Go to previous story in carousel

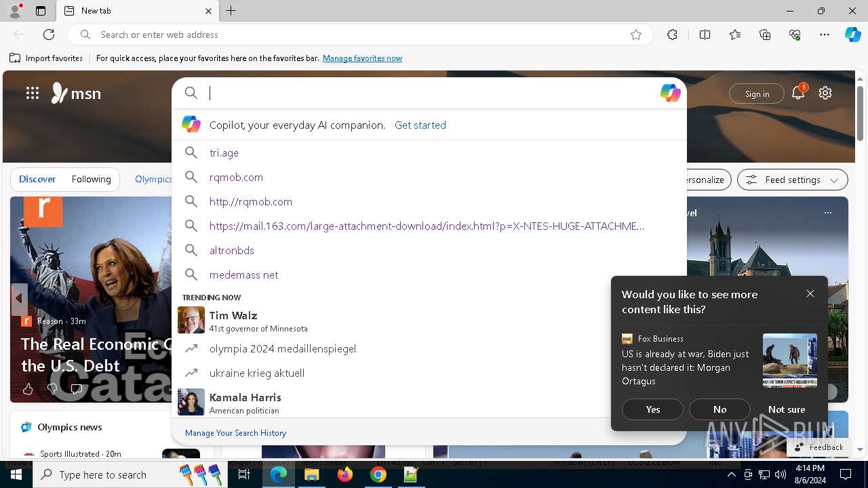pyautogui.click(x=19, y=298)
